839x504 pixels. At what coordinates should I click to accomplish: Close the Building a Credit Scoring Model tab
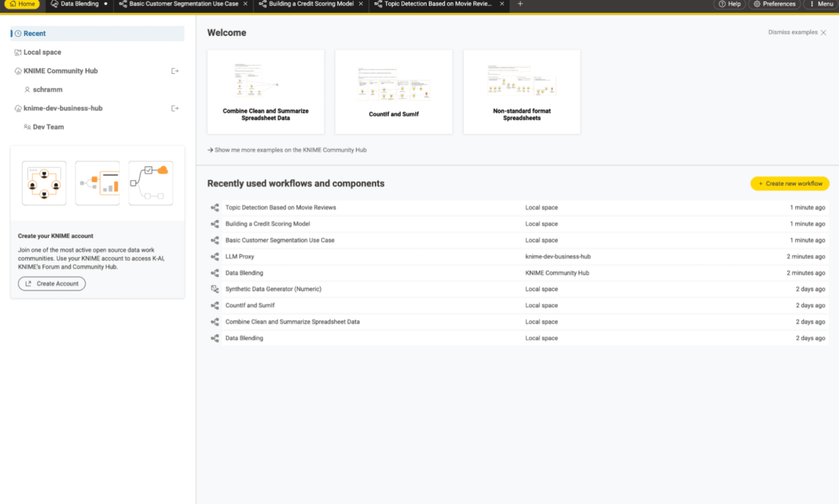point(361,4)
